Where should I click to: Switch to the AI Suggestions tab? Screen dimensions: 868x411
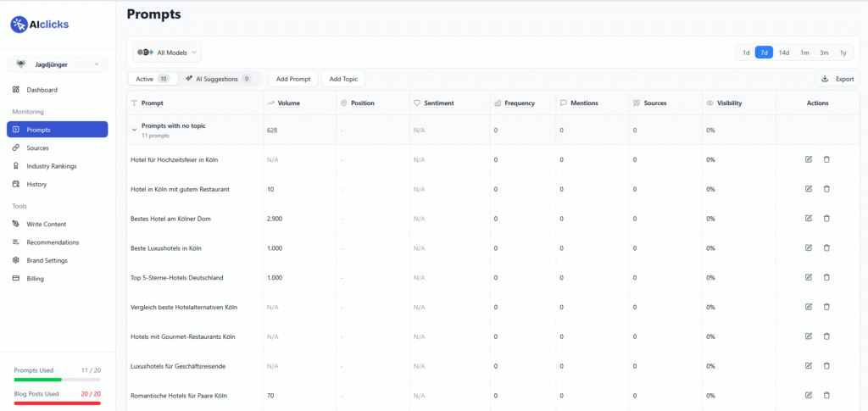(219, 79)
